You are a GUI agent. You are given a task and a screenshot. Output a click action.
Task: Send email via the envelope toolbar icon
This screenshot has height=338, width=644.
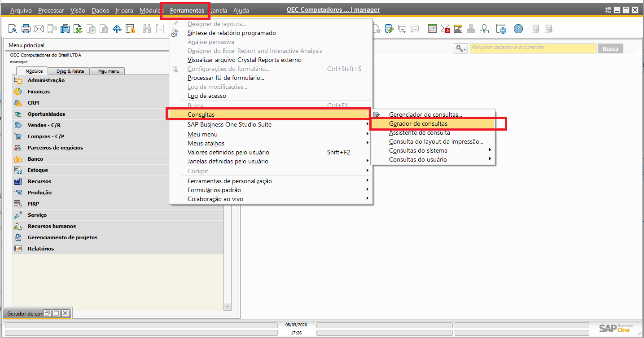(x=39, y=29)
